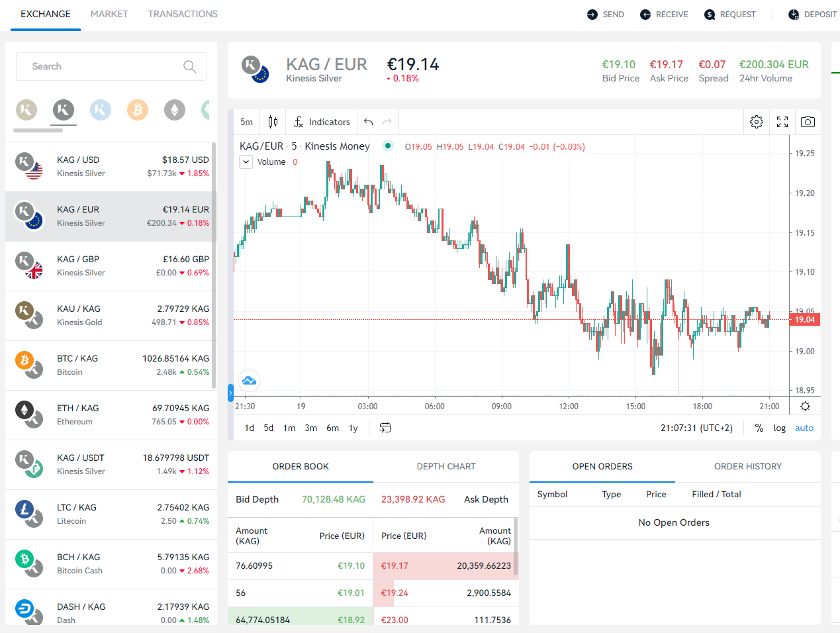The width and height of the screenshot is (840, 633).
Task: Select the BCH / KAG pair
Action: (x=111, y=564)
